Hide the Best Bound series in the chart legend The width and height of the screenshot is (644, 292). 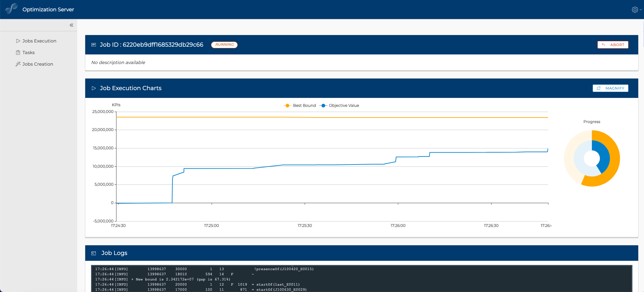click(x=299, y=105)
